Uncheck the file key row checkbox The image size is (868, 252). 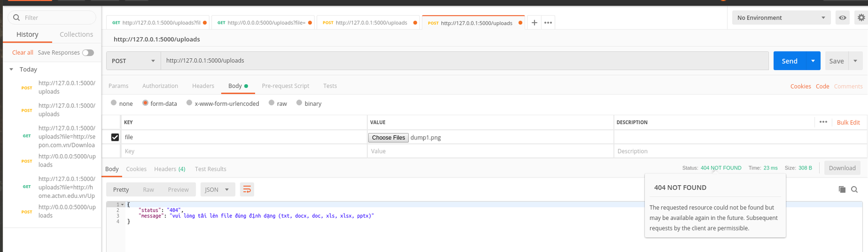[115, 137]
